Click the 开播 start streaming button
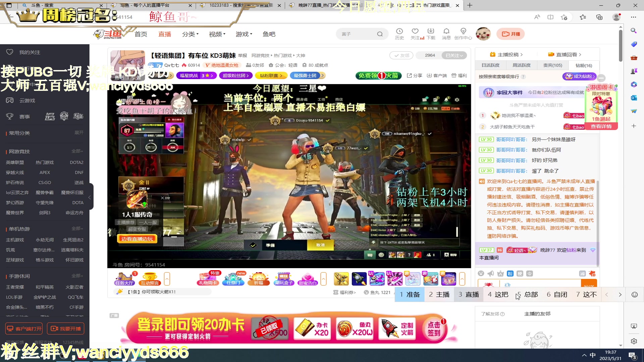Image resolution: width=644 pixels, height=362 pixels. pos(511,34)
